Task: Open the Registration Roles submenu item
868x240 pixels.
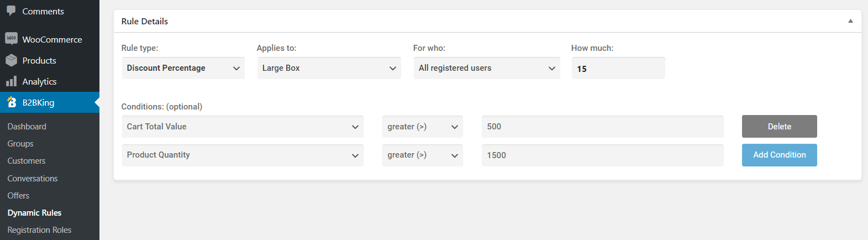Action: [x=39, y=230]
